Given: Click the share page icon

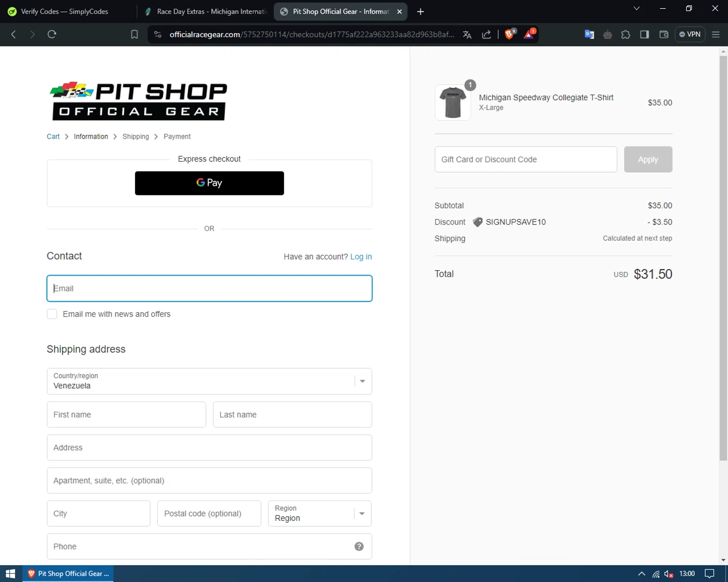Looking at the screenshot, I should coord(486,34).
